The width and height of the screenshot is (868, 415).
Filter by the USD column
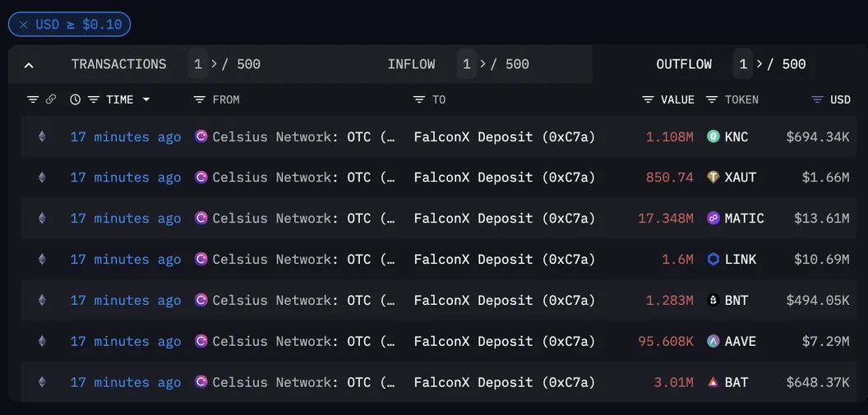(817, 99)
